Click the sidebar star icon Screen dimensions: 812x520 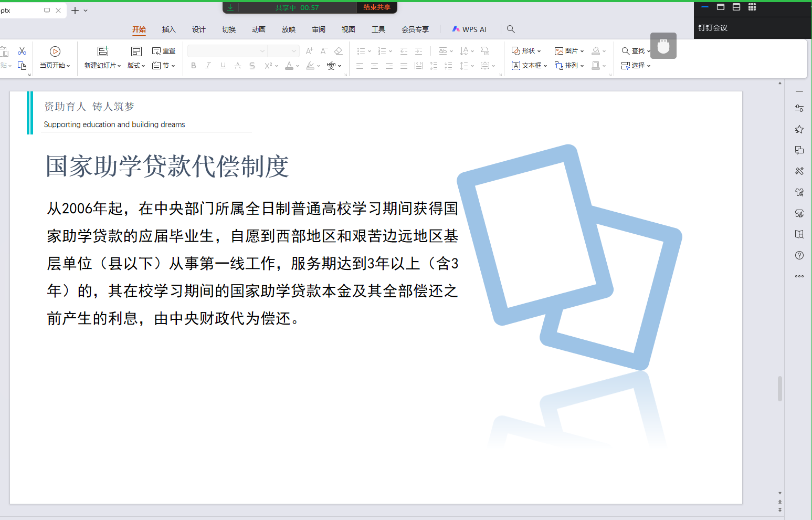click(x=799, y=129)
